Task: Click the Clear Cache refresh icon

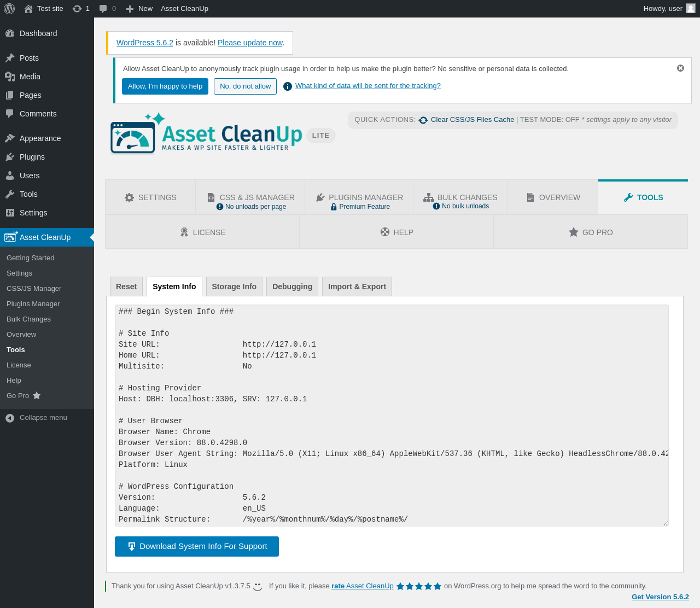Action: tap(423, 120)
